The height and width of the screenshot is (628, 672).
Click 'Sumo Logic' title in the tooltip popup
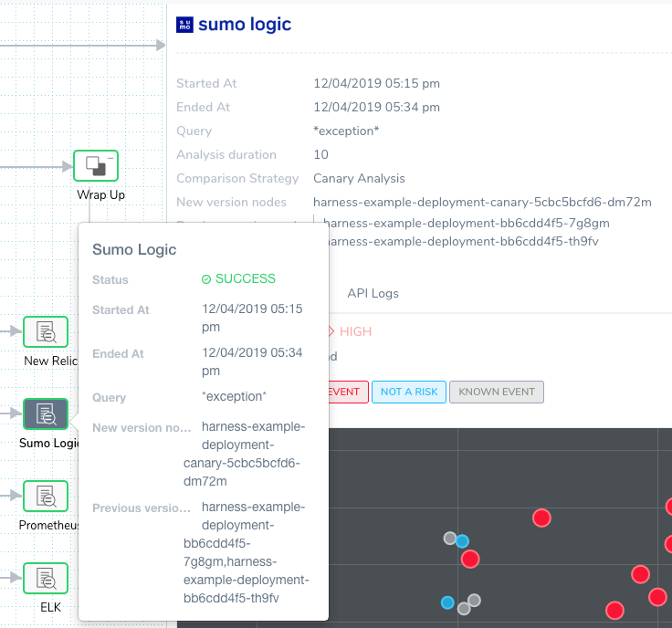point(134,249)
